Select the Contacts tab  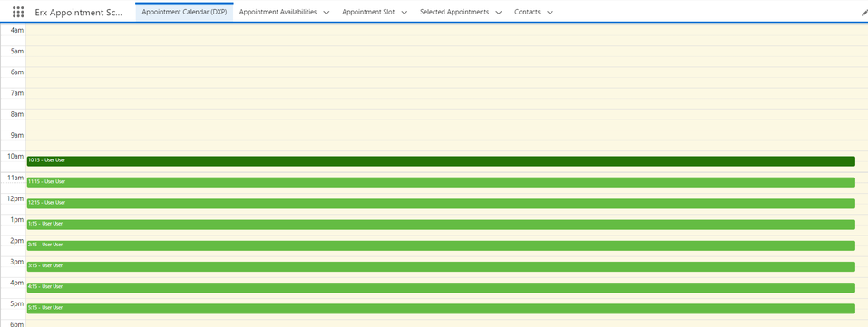coord(527,12)
